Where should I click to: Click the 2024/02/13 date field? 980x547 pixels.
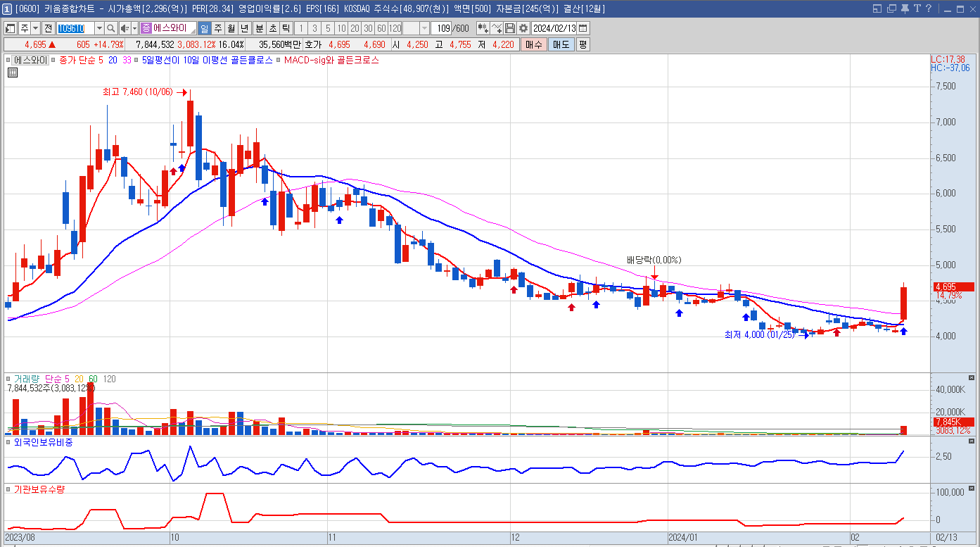[554, 28]
